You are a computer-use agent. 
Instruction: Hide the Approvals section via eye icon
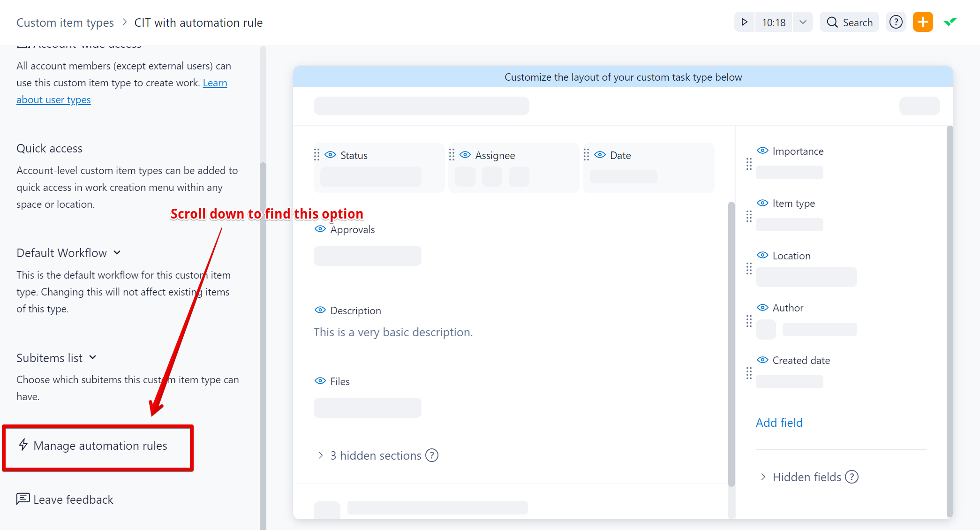coord(320,229)
